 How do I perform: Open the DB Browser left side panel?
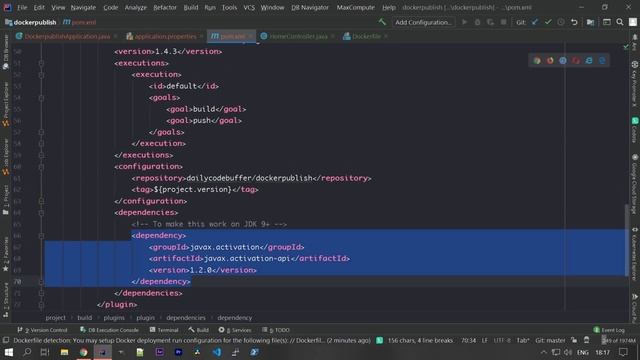[x=5, y=52]
